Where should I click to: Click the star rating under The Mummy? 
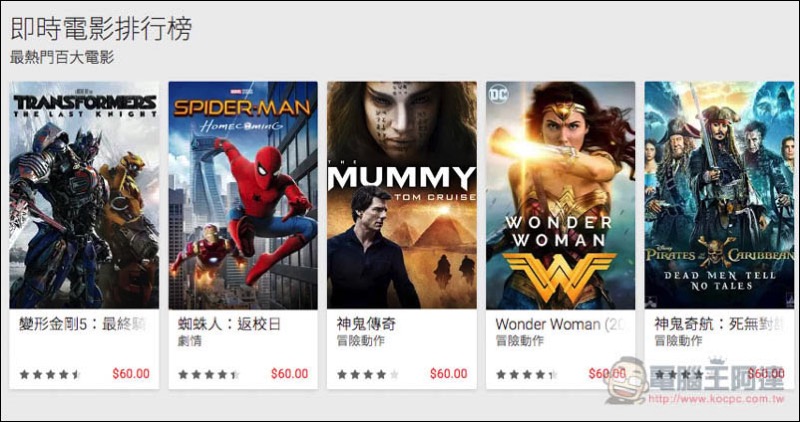pos(367,375)
